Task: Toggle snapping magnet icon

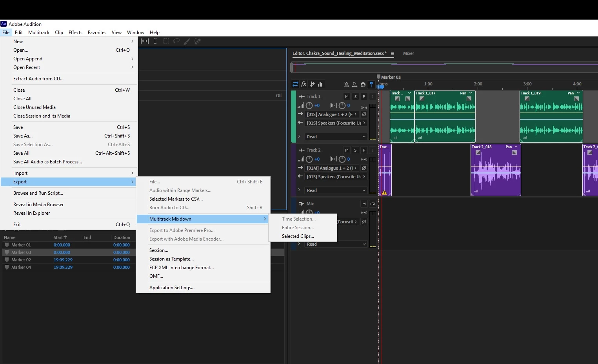Action: pyautogui.click(x=363, y=84)
